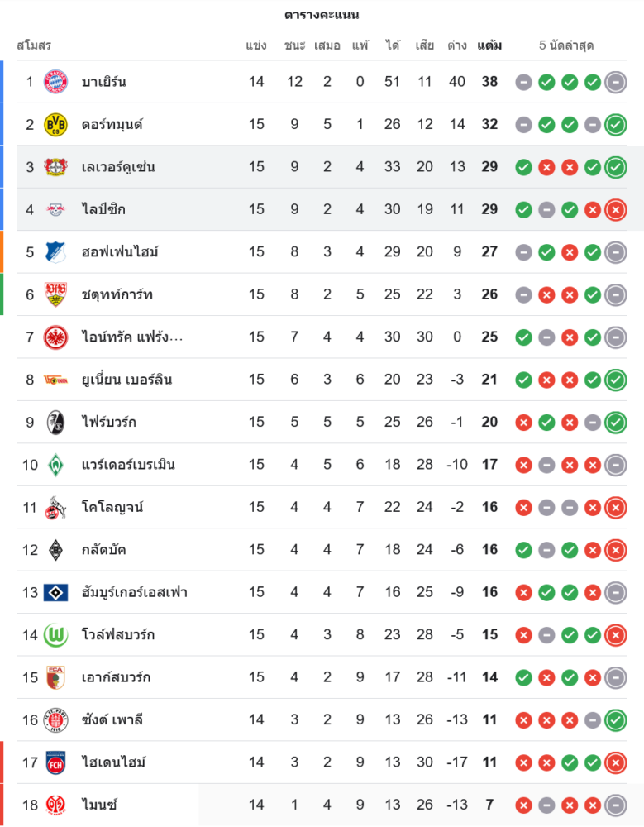The image size is (644, 827).
Task: Open Bayern's most recent match result indicator
Action: (615, 82)
